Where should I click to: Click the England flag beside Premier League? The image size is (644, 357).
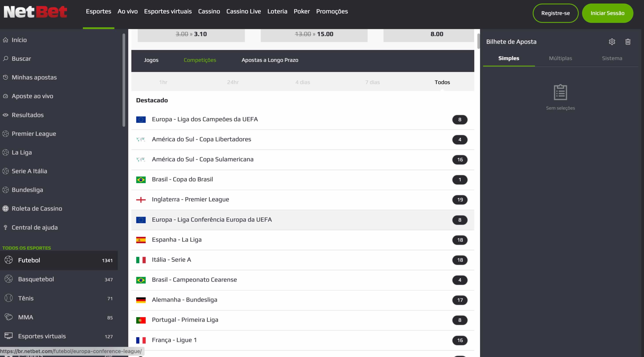[x=141, y=200]
